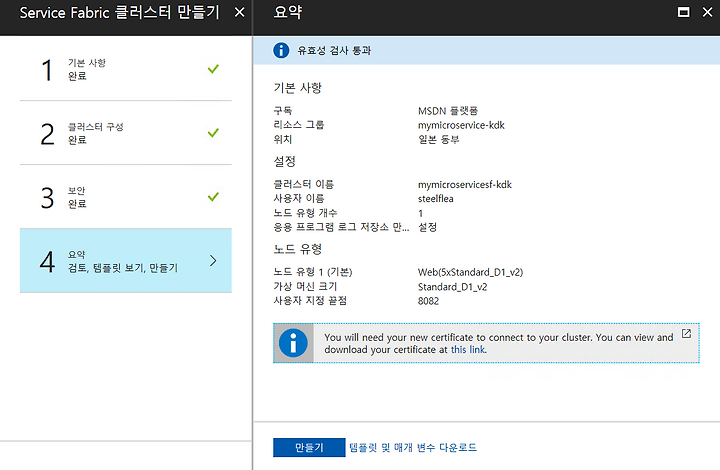
Task: Select step 1 기본 사항
Action: point(125,69)
